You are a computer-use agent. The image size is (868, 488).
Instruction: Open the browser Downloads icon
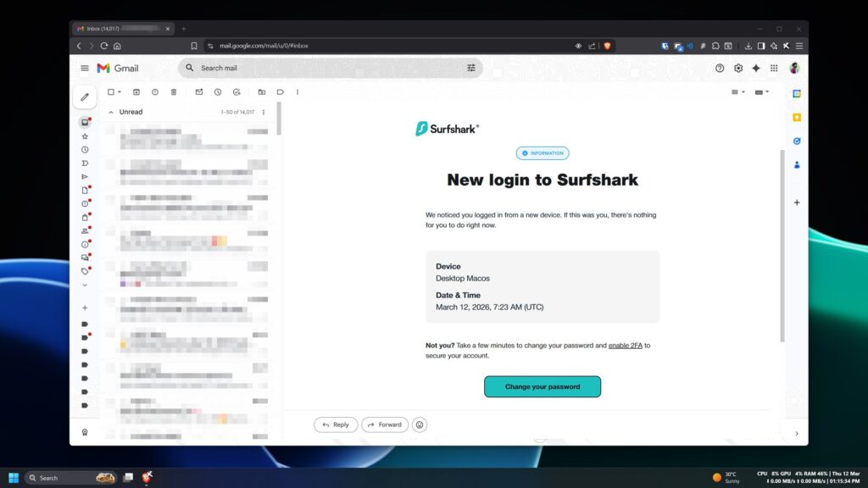748,46
